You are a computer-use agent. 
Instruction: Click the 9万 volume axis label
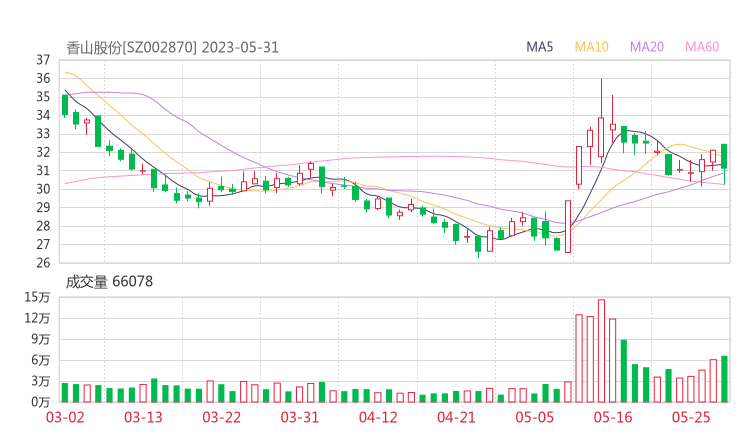pos(41,339)
